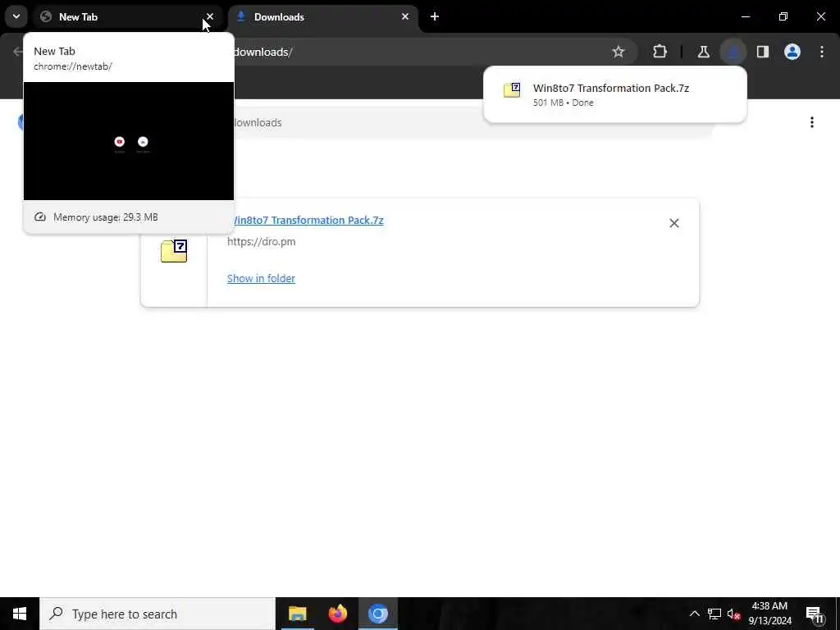Click the Type here to search box
840x630 pixels.
[x=157, y=614]
